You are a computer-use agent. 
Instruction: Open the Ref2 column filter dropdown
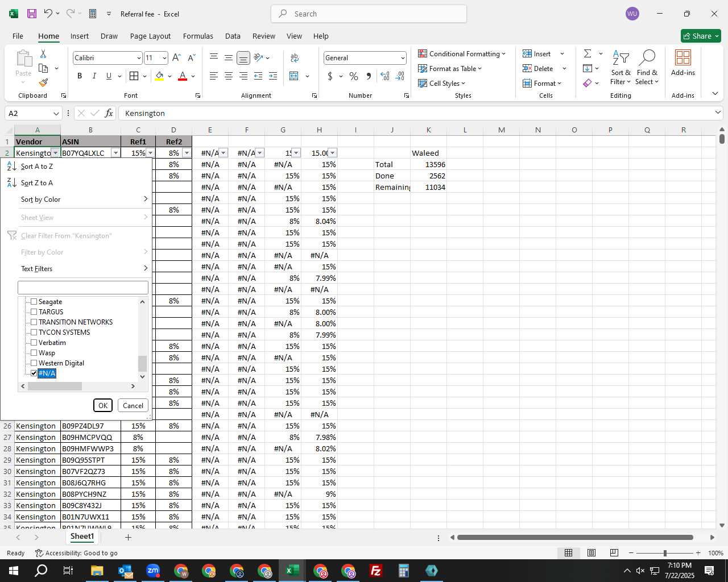187,153
